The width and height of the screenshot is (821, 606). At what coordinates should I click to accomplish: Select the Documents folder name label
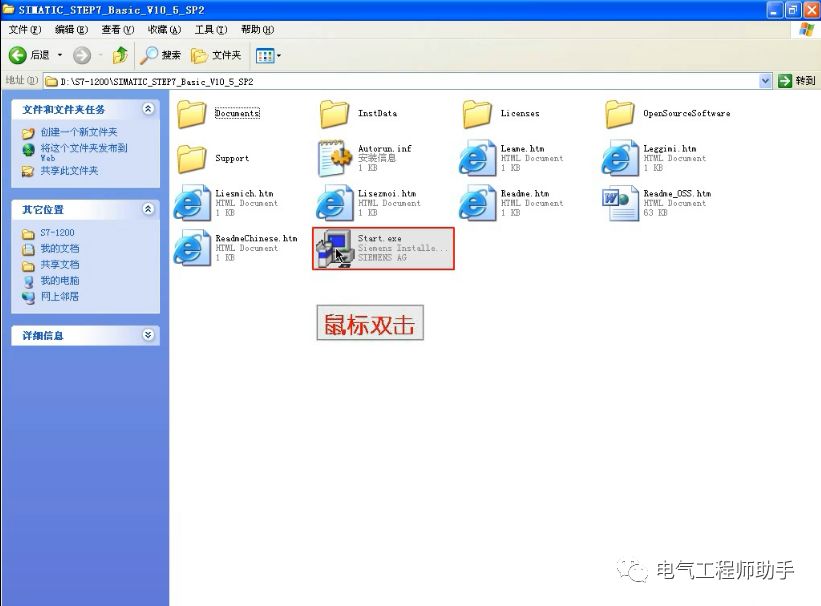point(237,113)
